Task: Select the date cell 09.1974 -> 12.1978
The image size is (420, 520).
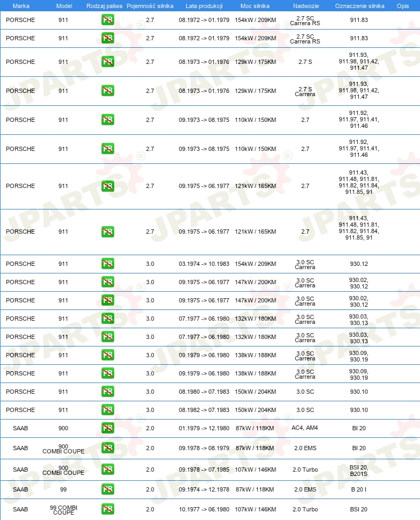Action: pyautogui.click(x=204, y=489)
